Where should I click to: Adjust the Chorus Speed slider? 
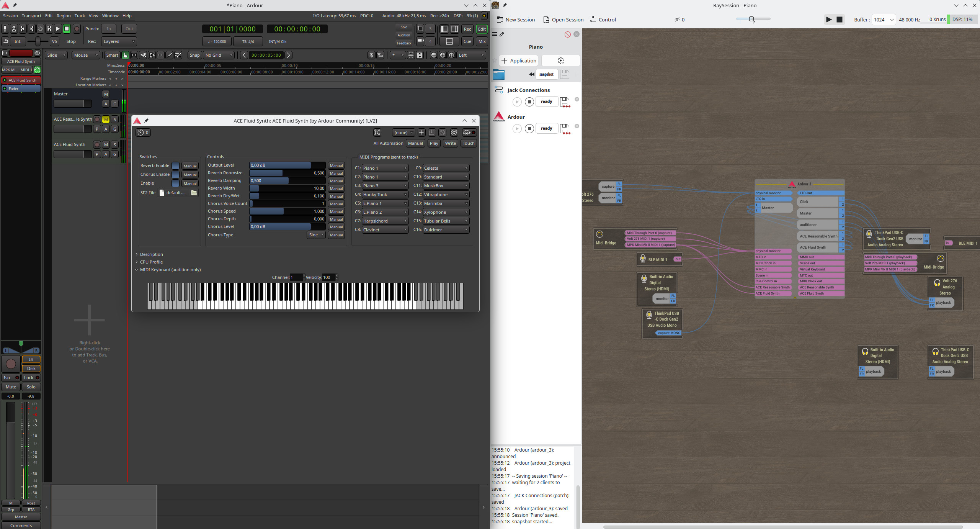pos(287,211)
